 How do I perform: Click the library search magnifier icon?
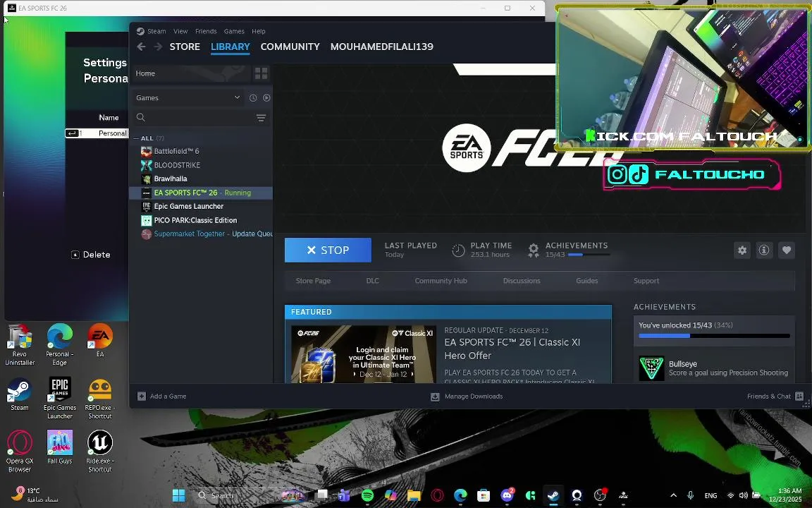click(x=141, y=117)
